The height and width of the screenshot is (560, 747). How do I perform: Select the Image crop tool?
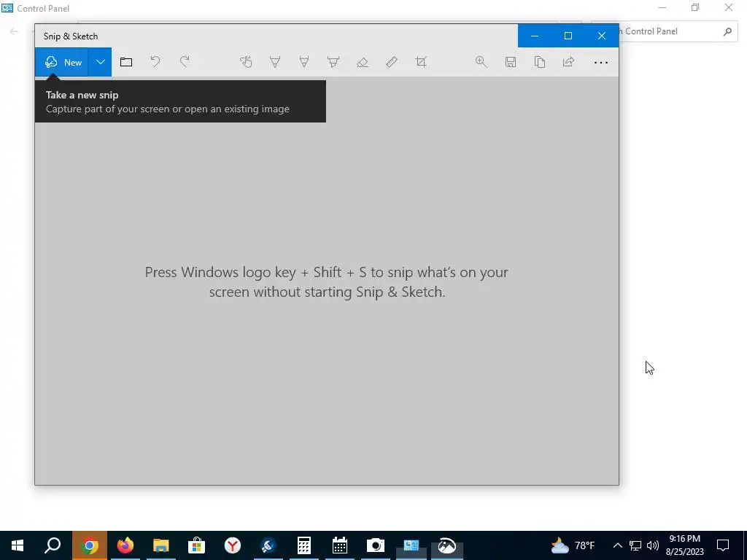pos(421,62)
